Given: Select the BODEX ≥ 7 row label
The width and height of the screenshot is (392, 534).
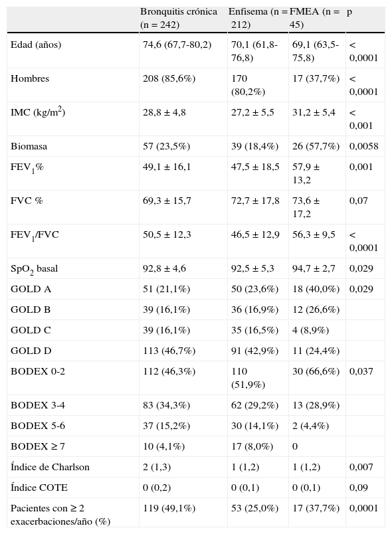Looking at the screenshot, I should tap(38, 446).
